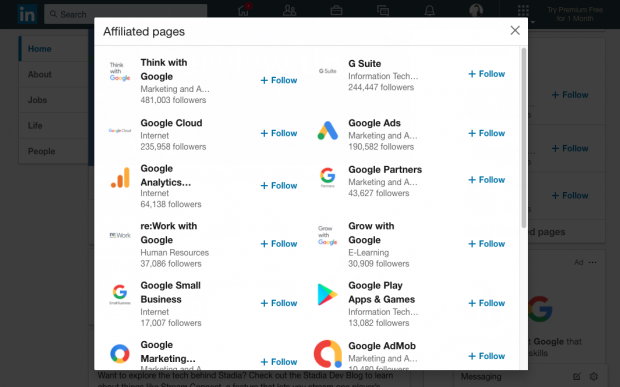Open the Google Ads logo icon
The image size is (620, 387).
coord(328,130)
